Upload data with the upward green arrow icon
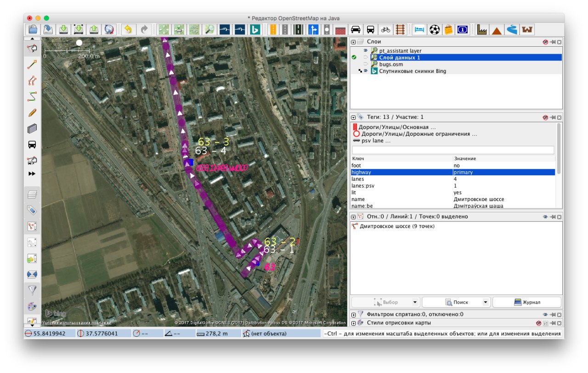 [94, 30]
